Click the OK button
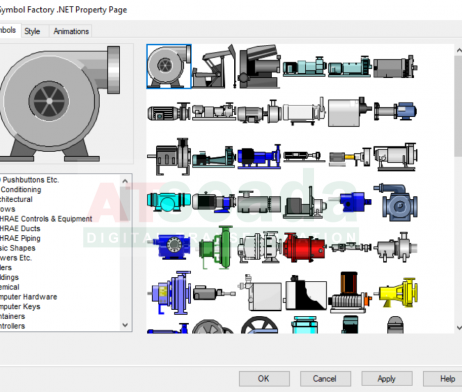 point(264,379)
